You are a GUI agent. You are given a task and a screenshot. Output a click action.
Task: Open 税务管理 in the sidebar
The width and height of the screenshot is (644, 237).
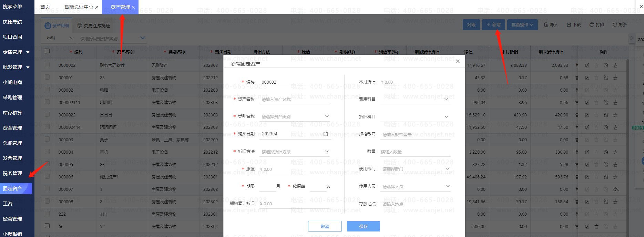pos(13,173)
